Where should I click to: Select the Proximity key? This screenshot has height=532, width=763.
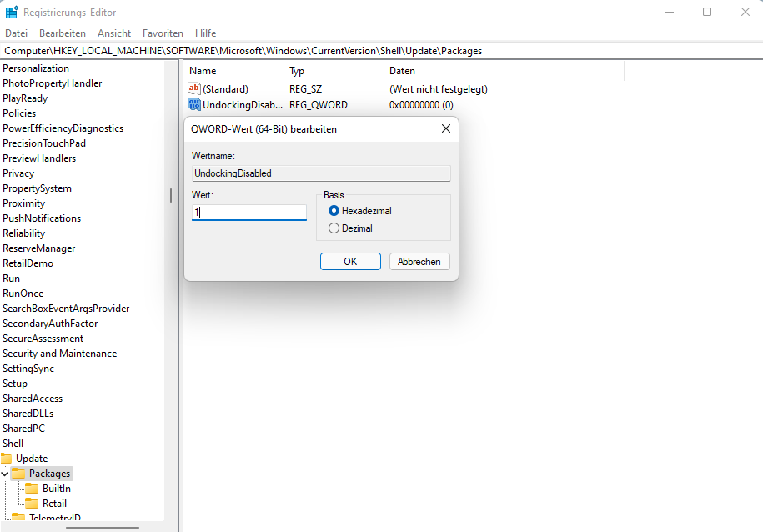coord(23,203)
